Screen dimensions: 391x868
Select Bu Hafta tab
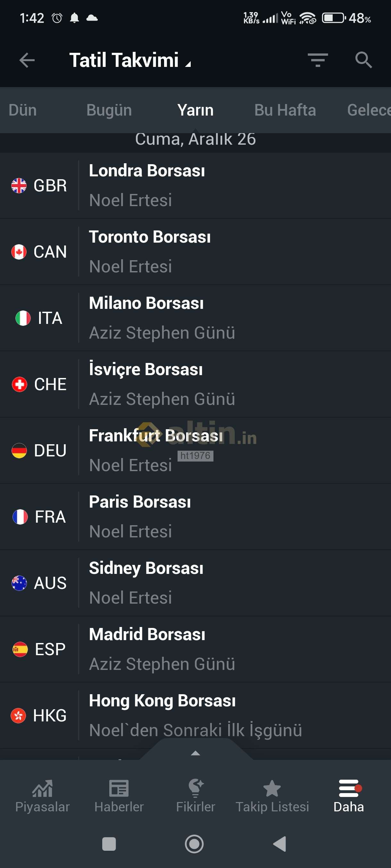pos(285,110)
